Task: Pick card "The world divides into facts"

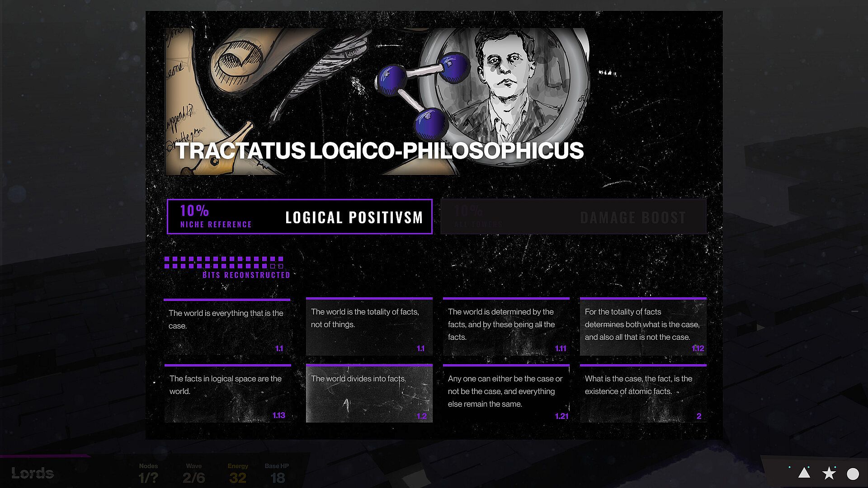Action: click(369, 393)
